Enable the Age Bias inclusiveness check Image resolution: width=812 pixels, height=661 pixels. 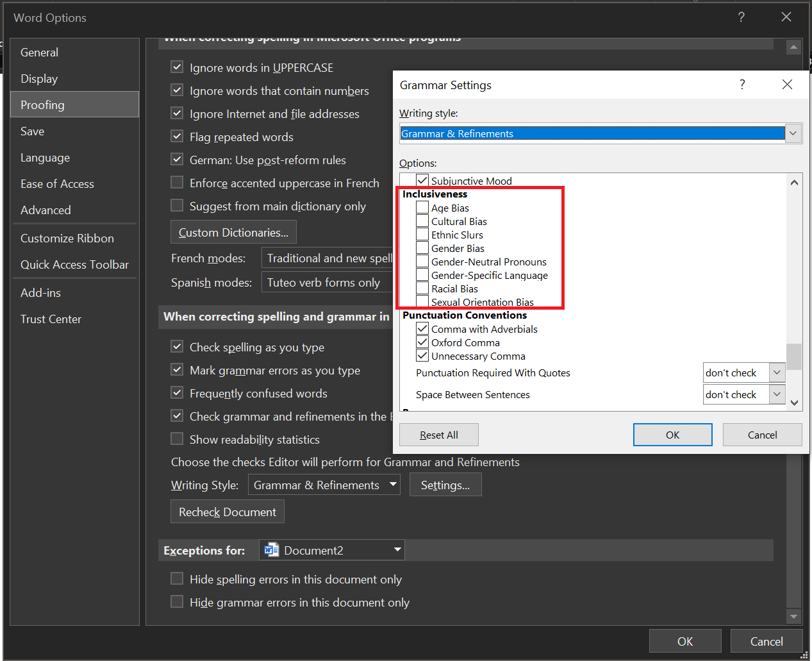[422, 207]
